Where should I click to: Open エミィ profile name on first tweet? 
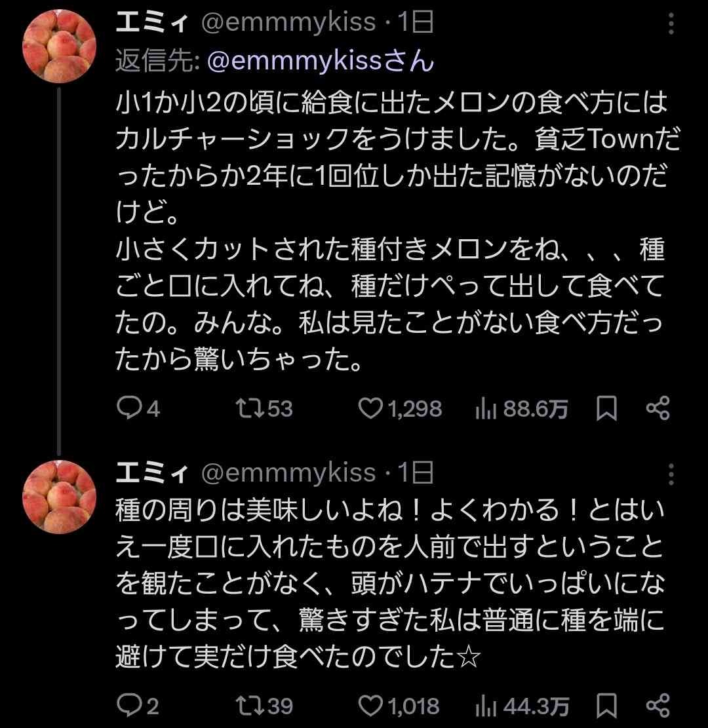tap(153, 24)
